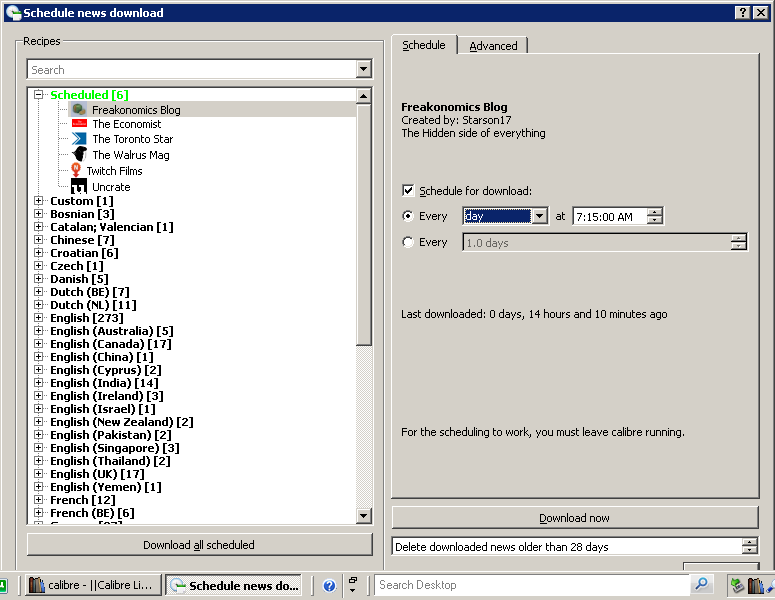Expand the English (Canada) [17] group
The image size is (775, 600).
pyautogui.click(x=39, y=343)
